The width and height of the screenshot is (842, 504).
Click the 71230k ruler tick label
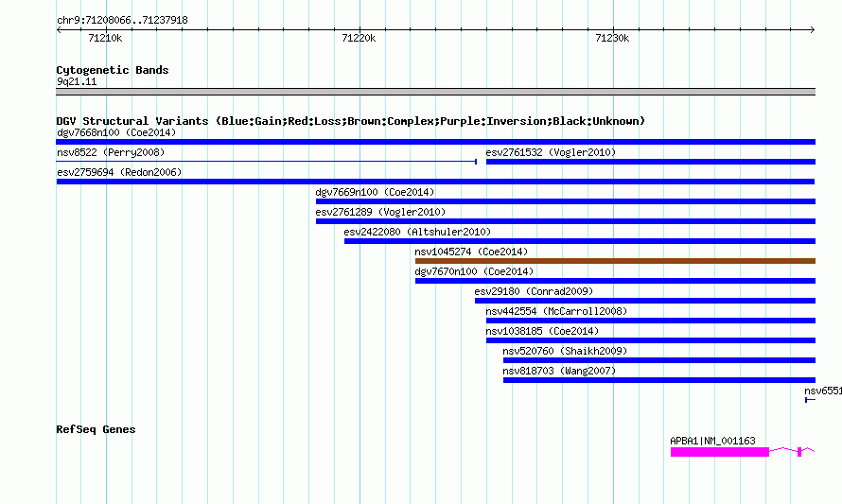(x=612, y=38)
